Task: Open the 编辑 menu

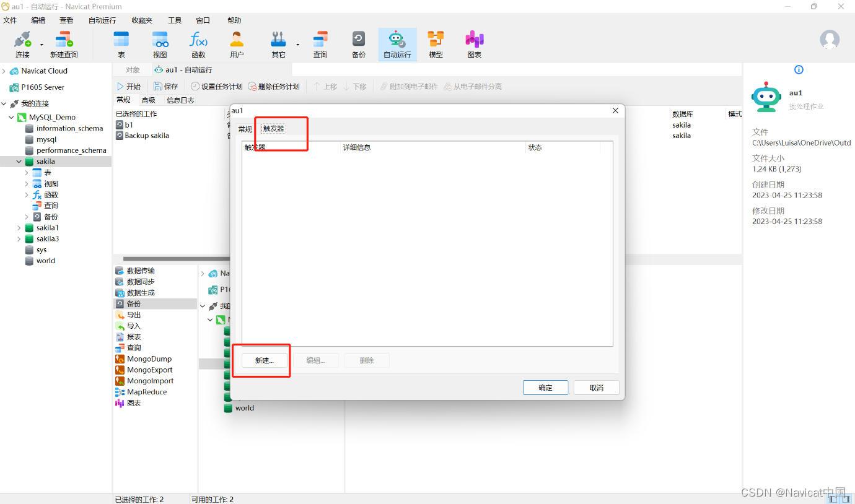Action: pos(38,20)
